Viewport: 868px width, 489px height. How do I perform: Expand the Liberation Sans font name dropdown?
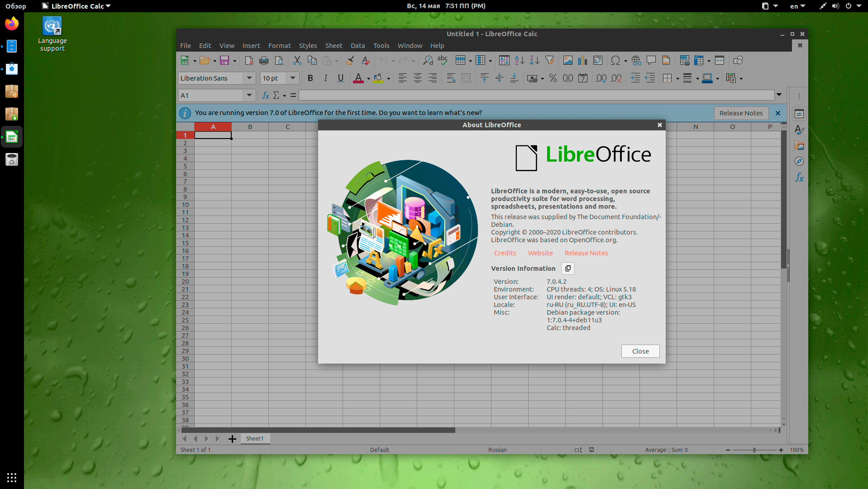click(x=249, y=78)
